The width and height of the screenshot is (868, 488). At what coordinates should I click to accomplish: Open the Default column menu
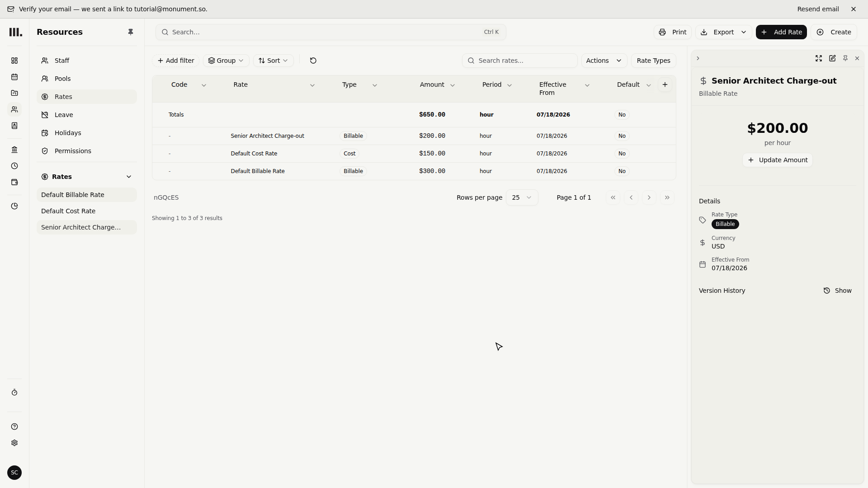click(649, 85)
